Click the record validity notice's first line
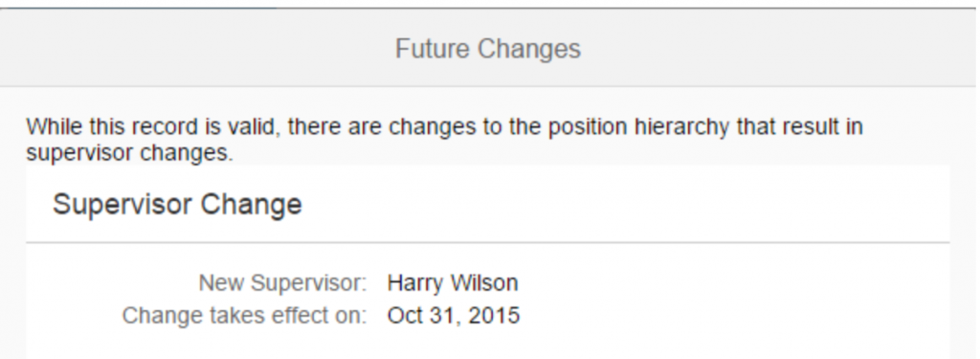This screenshot has width=980, height=359. [444, 127]
